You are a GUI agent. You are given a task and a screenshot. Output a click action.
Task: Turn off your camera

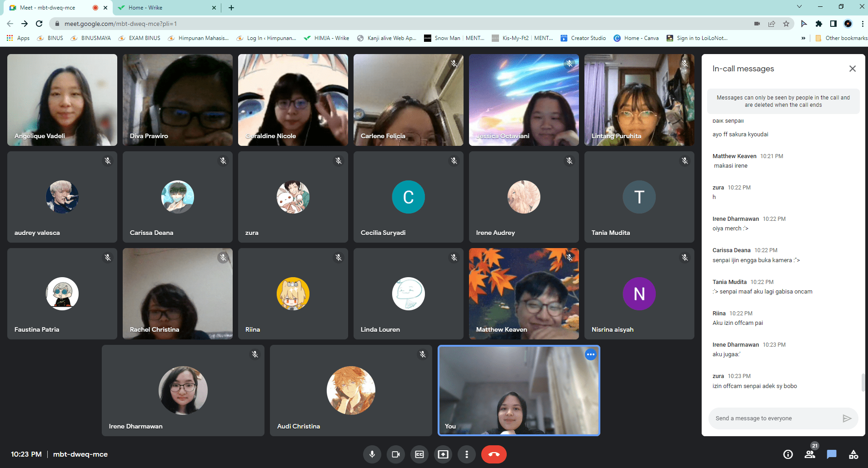tap(395, 454)
